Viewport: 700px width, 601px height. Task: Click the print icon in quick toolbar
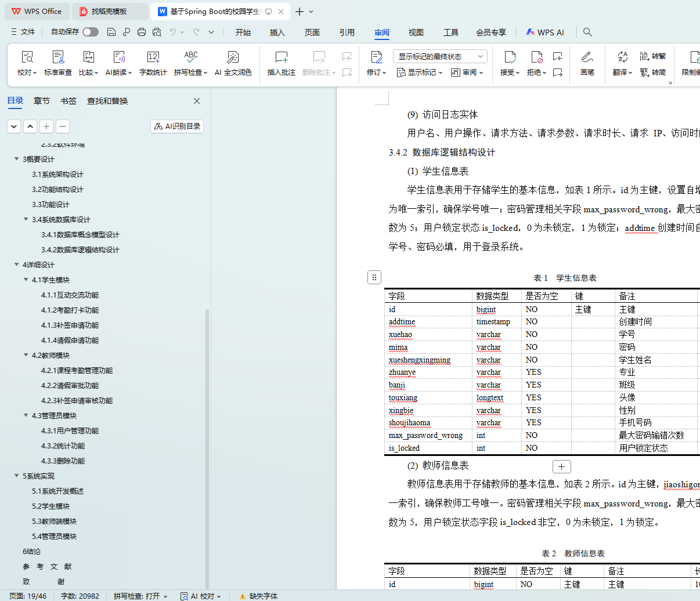click(x=142, y=32)
